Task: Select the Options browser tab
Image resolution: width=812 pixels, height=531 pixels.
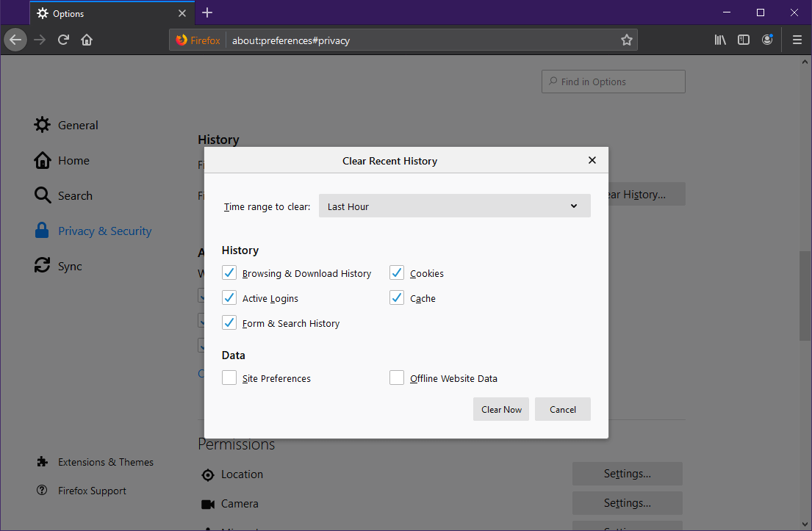Action: [x=112, y=13]
